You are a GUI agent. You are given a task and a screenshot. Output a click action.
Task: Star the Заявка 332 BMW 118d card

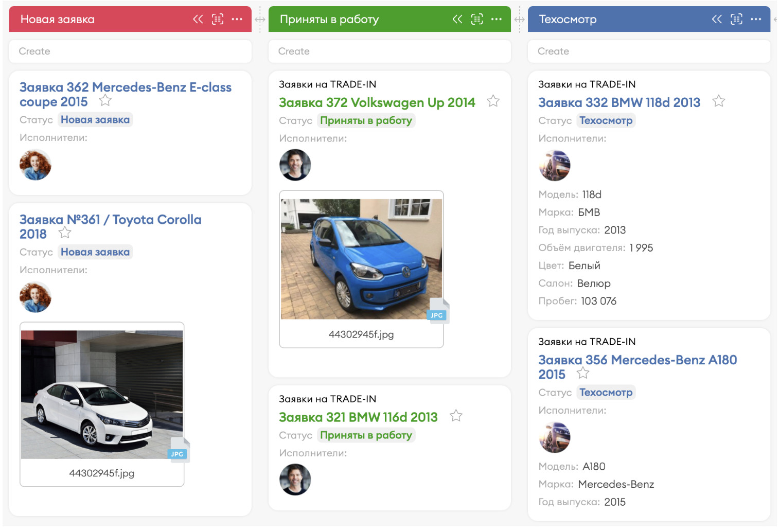coord(719,101)
